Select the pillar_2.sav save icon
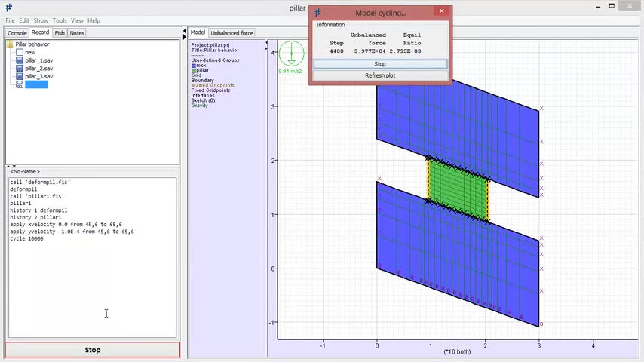 (20, 69)
